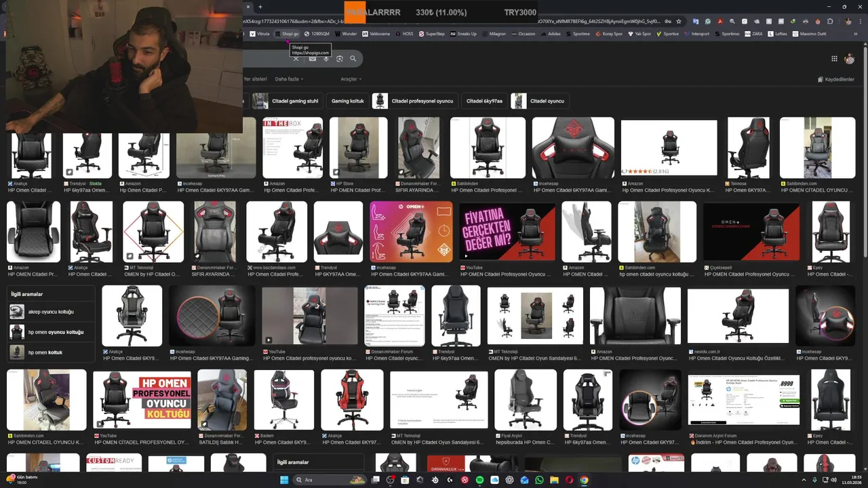This screenshot has height=488, width=868.
Task: Open the Çiçeksepeti OMEN Citadel gaming chair image
Action: (751, 232)
